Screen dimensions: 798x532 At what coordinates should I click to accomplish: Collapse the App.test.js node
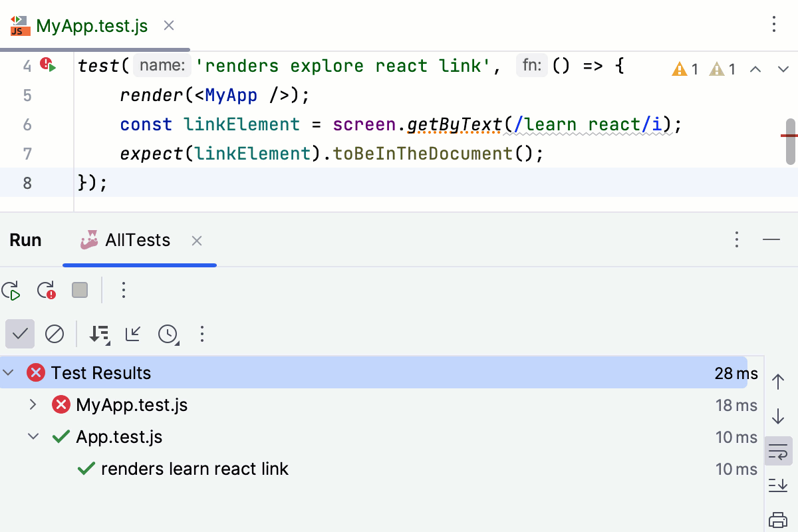coord(33,437)
